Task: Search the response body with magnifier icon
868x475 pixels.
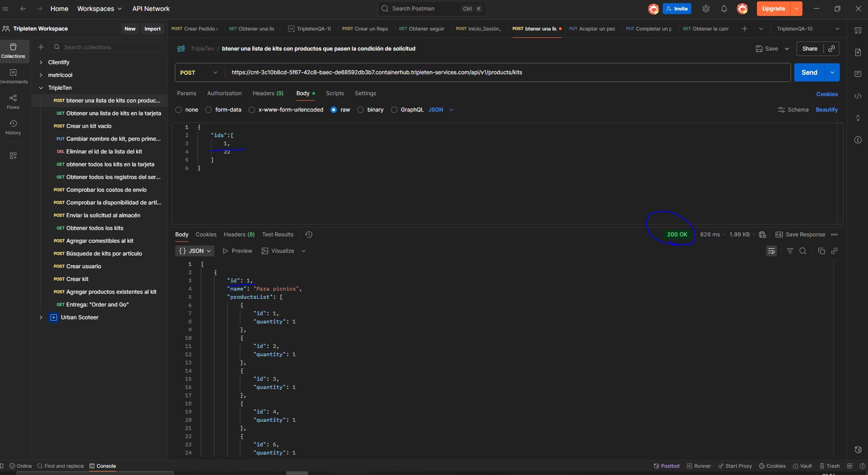Action: (x=803, y=251)
